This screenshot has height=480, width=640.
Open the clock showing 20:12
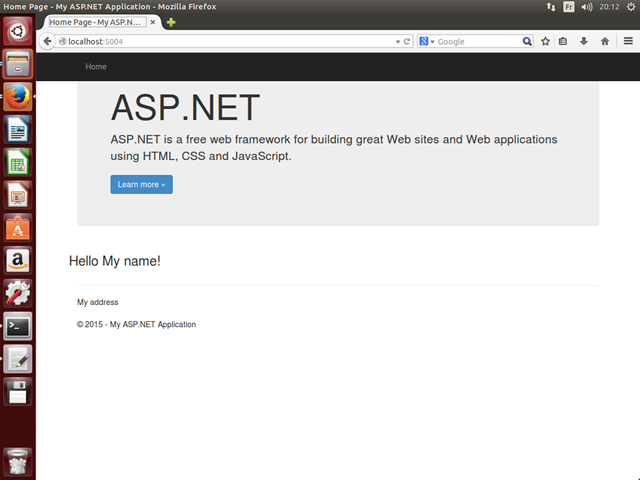tap(609, 7)
